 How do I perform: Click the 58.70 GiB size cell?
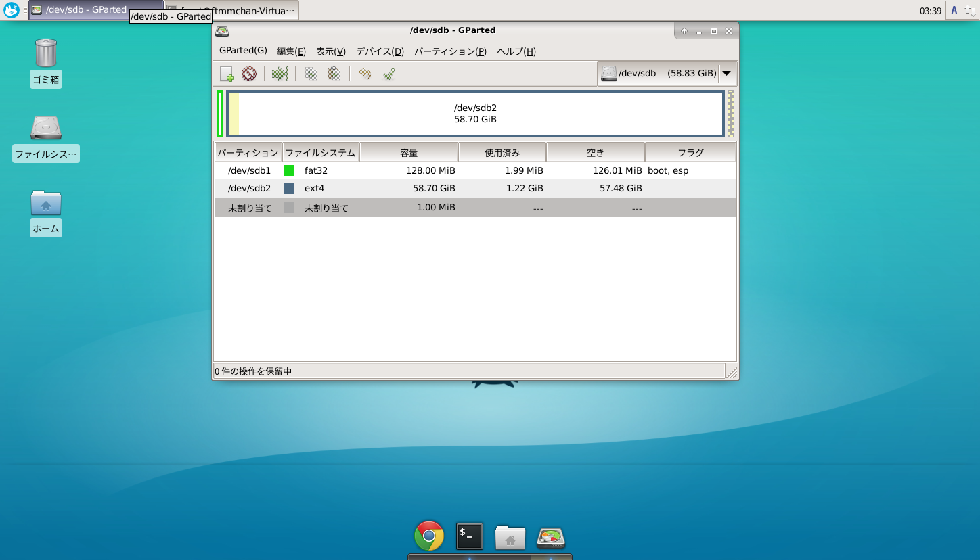(434, 188)
